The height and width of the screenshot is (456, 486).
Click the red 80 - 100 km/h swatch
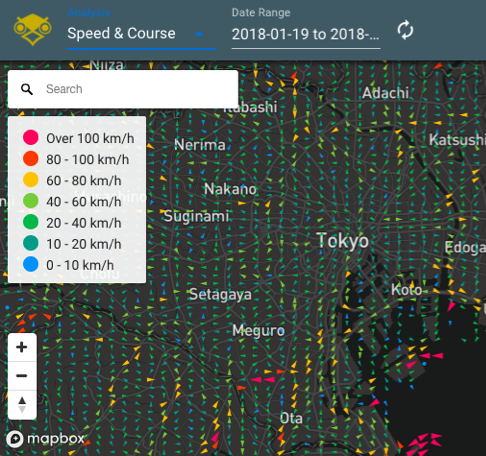tap(31, 159)
